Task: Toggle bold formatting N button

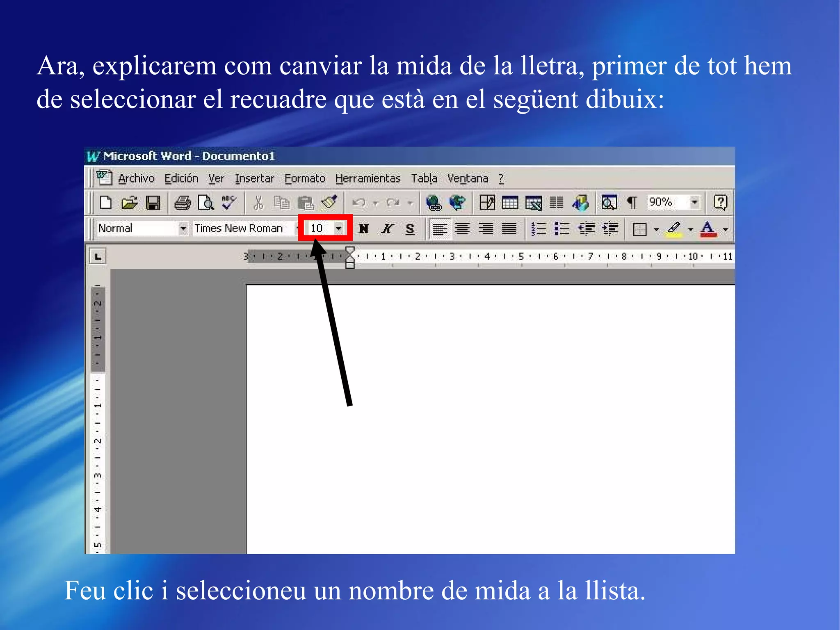Action: click(363, 229)
